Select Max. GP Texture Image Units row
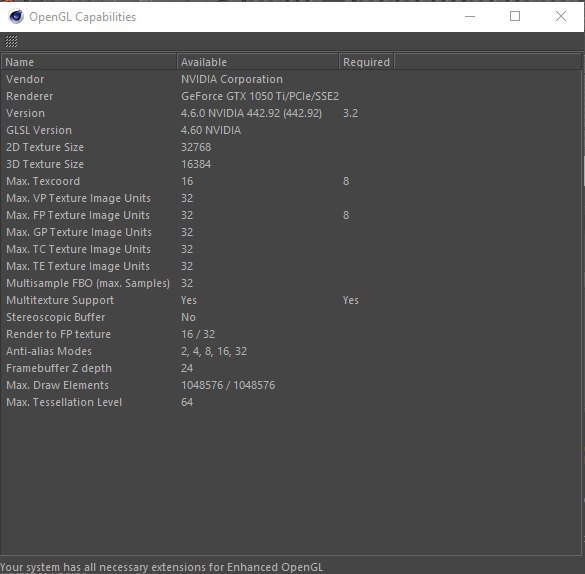The height and width of the screenshot is (574, 585). coord(291,232)
